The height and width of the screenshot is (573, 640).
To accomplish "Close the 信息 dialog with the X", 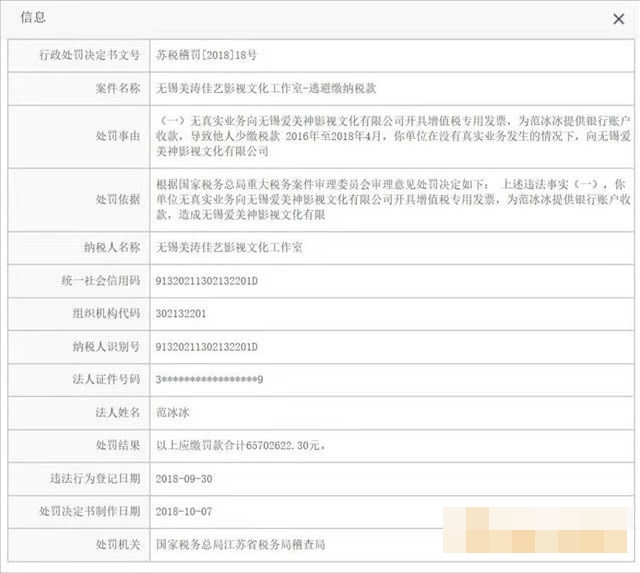I will [x=618, y=18].
